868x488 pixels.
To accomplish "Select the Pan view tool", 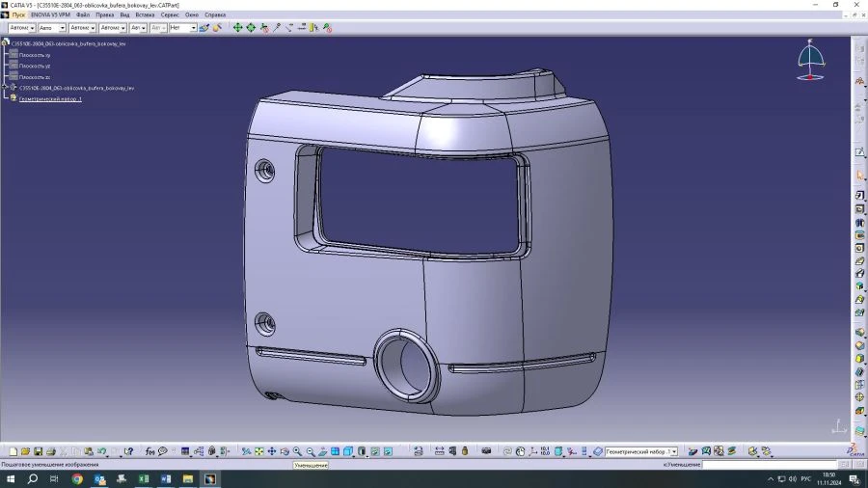I will (x=272, y=451).
